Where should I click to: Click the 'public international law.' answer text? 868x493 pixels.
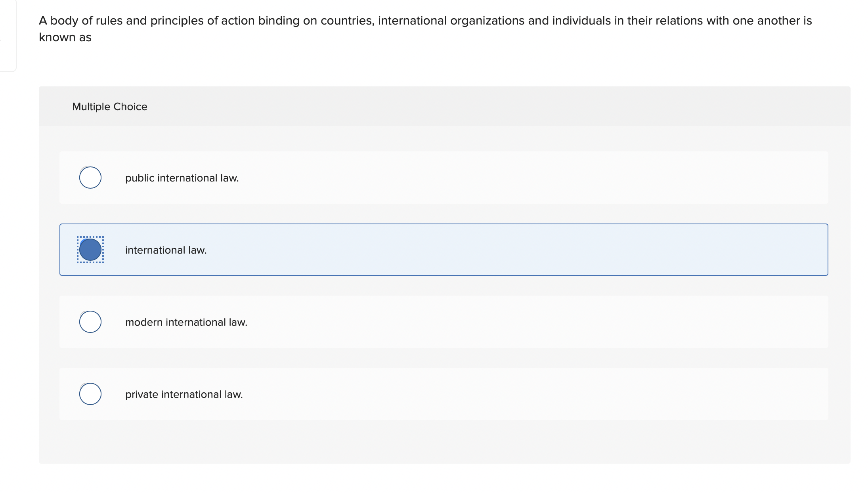tap(182, 178)
